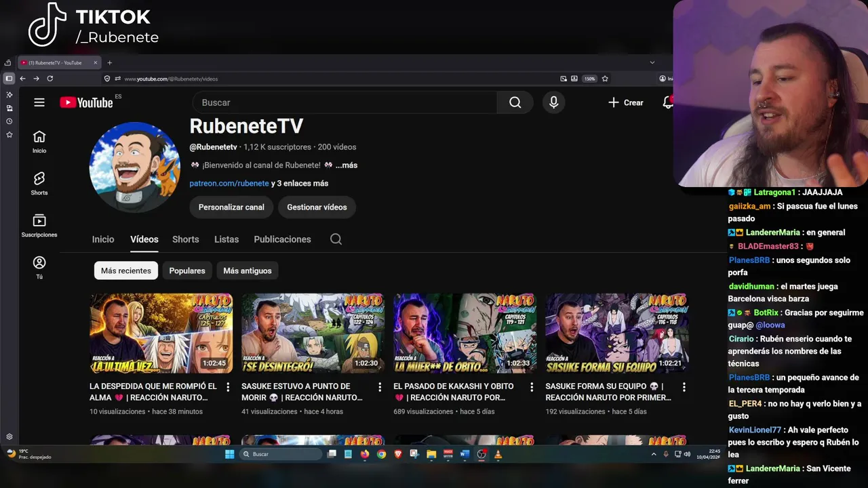Open File Explorer from the taskbar
Screen dimensions: 868x488
[x=431, y=454]
